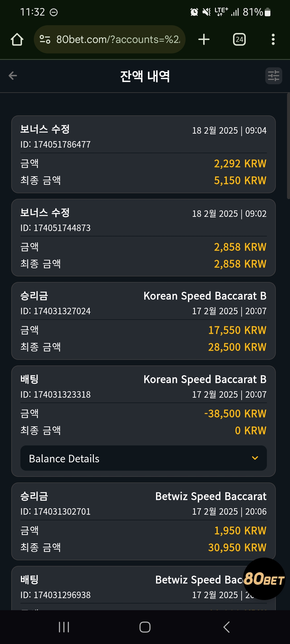The image size is (290, 644).
Task: Tap the site settings icon in address bar
Action: click(x=45, y=39)
